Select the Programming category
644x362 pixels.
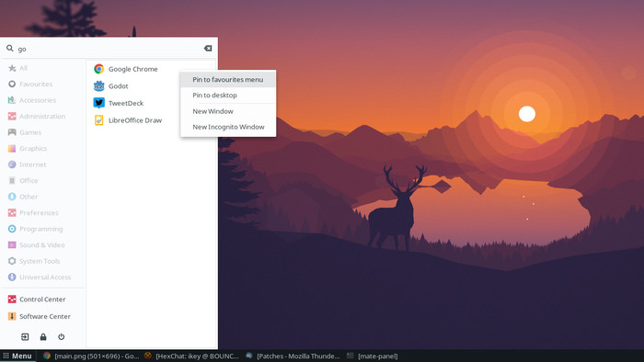42,229
